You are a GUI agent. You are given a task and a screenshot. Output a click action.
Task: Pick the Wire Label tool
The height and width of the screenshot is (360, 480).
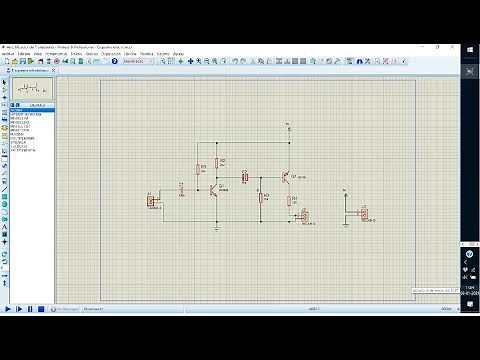click(x=4, y=105)
